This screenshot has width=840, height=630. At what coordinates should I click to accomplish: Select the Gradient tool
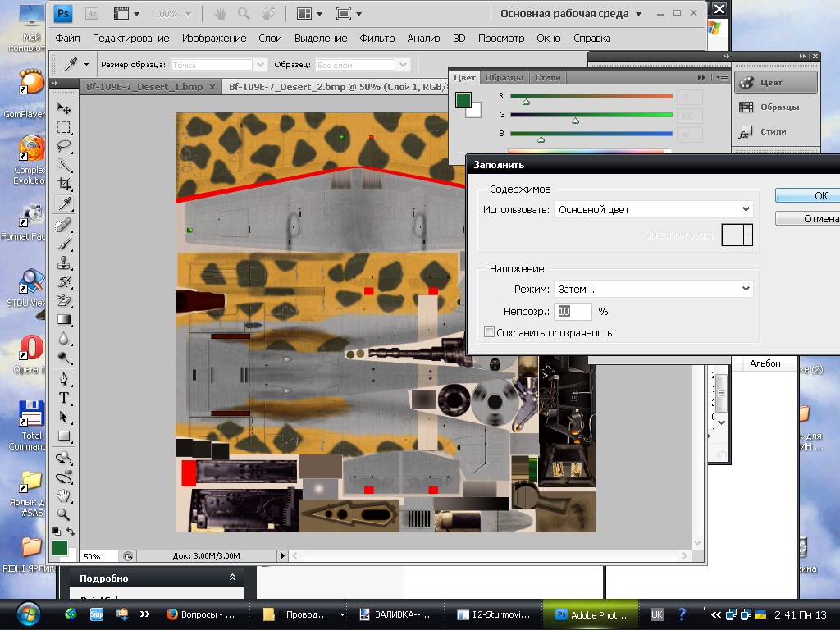point(64,319)
